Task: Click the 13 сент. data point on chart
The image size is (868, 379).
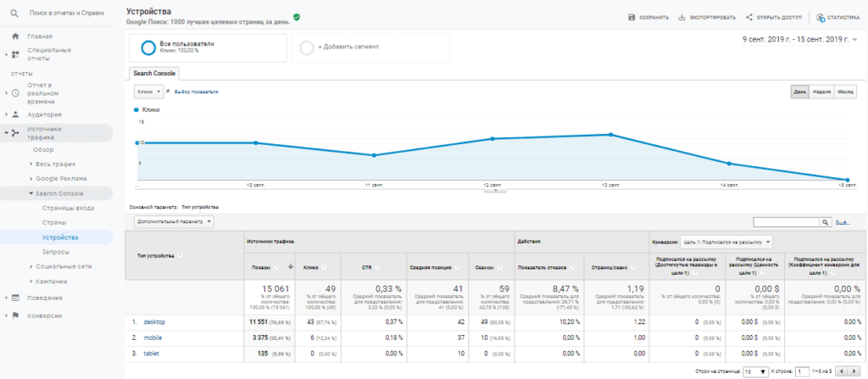Action: tap(610, 135)
